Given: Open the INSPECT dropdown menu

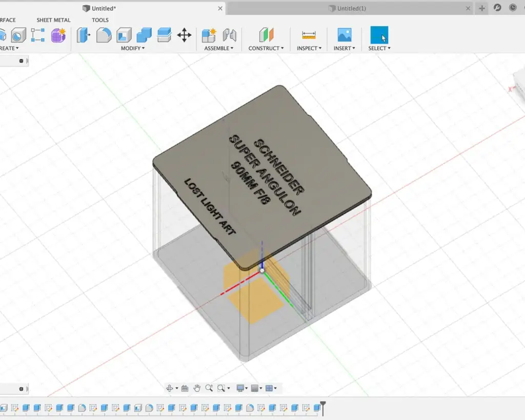Looking at the screenshot, I should 309,48.
